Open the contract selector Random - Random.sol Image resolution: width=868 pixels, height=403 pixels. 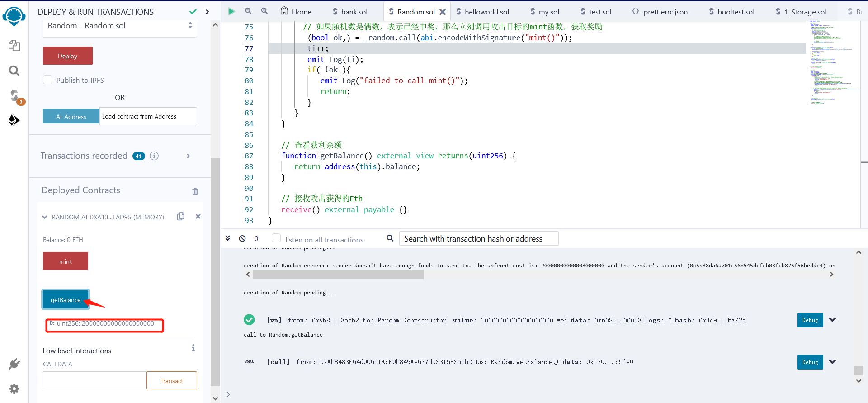coord(120,26)
